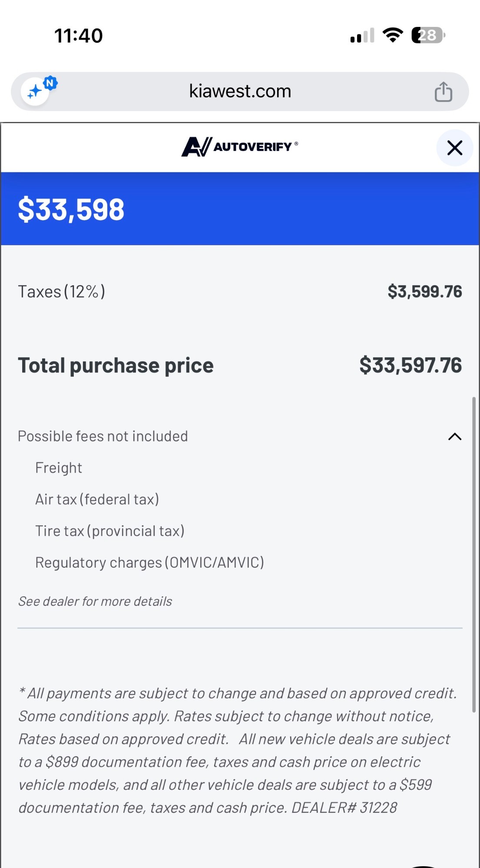480x868 pixels.
Task: Tap the cellular signal bars icon
Action: pos(362,36)
